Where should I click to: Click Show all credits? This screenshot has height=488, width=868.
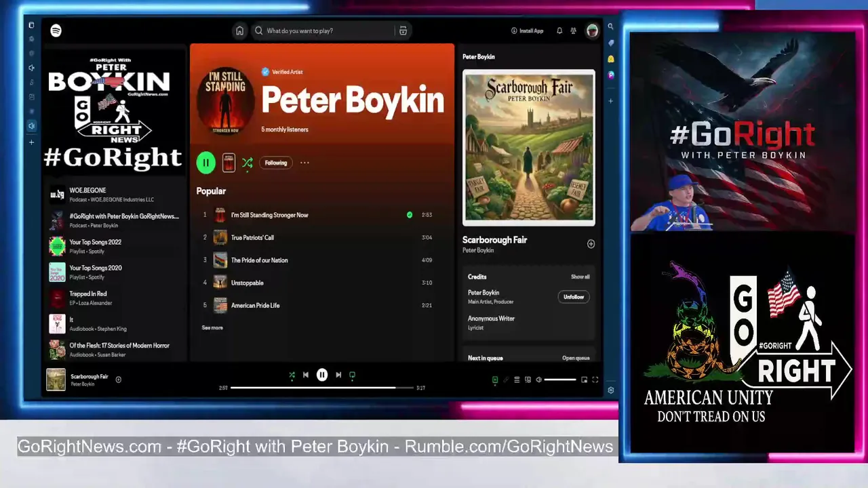point(580,277)
